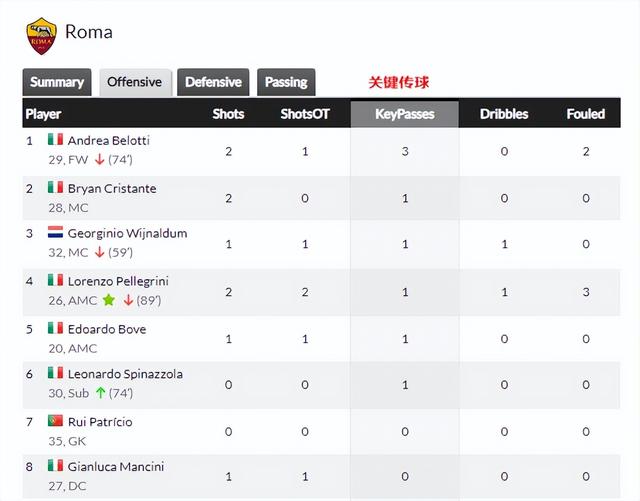
Task: Click Spinazzola's green substitution-on arrow
Action: [100, 393]
